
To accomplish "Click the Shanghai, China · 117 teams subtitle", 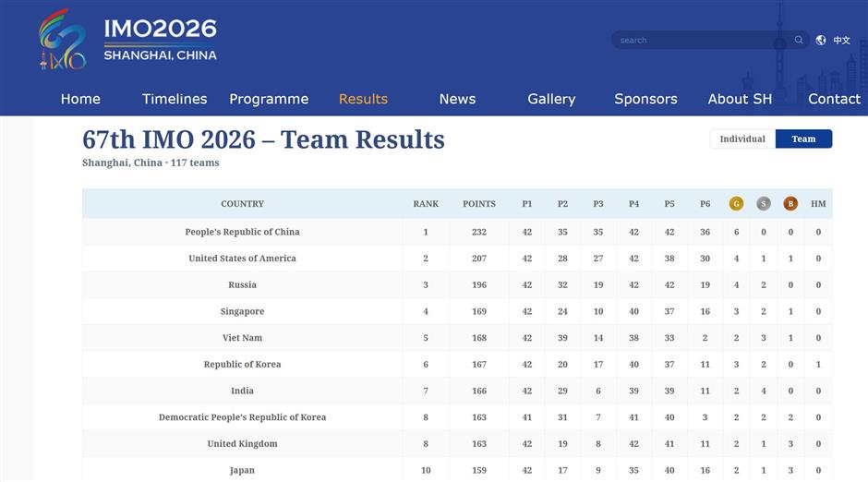I will 151,163.
